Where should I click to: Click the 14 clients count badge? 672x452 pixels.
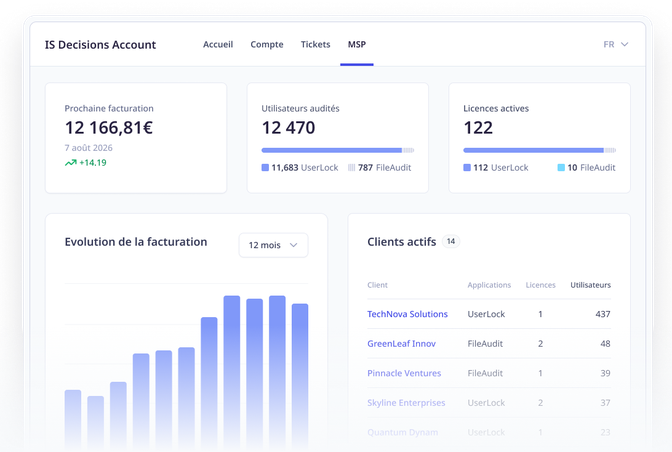451,242
